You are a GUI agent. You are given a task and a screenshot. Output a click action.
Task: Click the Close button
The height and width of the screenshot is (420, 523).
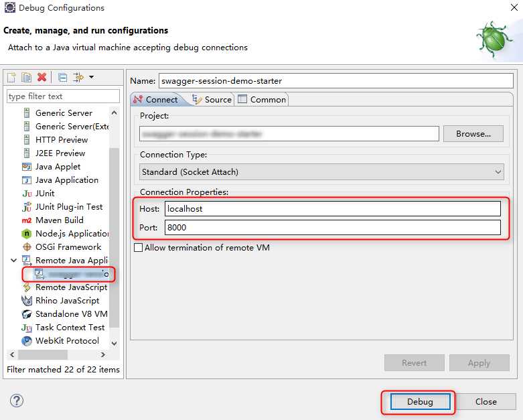point(486,402)
